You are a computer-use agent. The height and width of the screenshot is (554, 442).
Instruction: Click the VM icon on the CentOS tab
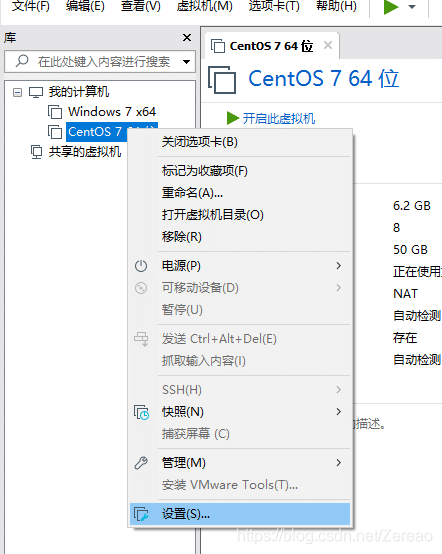click(x=218, y=46)
